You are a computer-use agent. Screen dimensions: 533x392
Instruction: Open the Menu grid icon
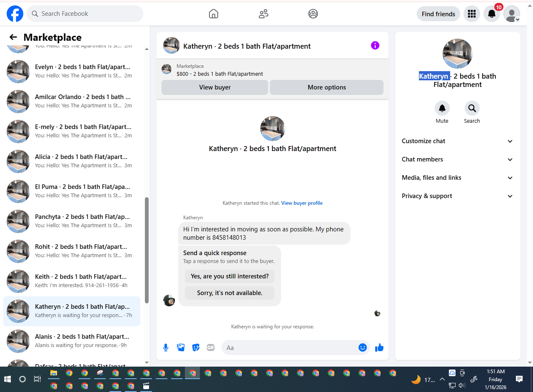tap(472, 14)
